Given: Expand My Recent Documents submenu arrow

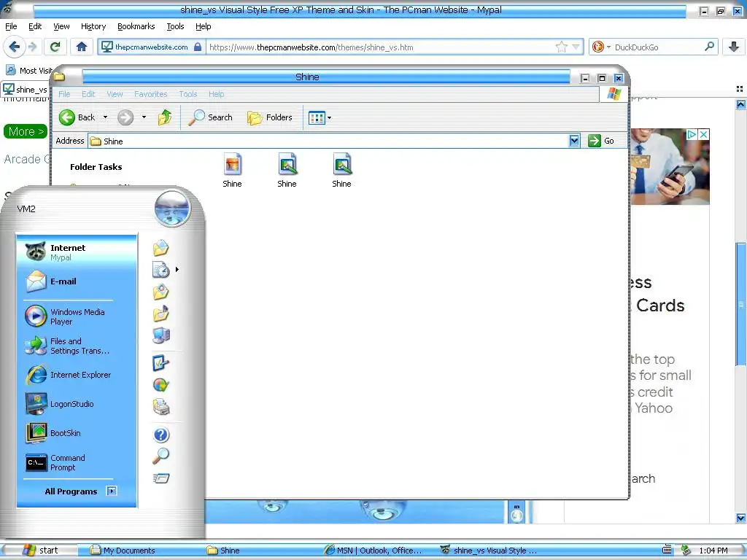Looking at the screenshot, I should tap(177, 270).
